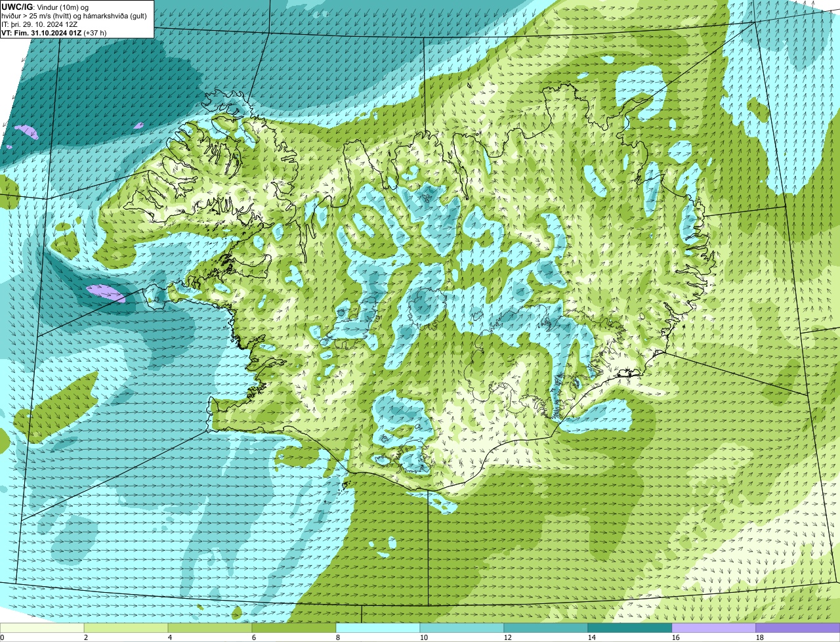Click the pale yellow 0–2 legend swatch
The width and height of the screenshot is (840, 642).
coord(42,628)
